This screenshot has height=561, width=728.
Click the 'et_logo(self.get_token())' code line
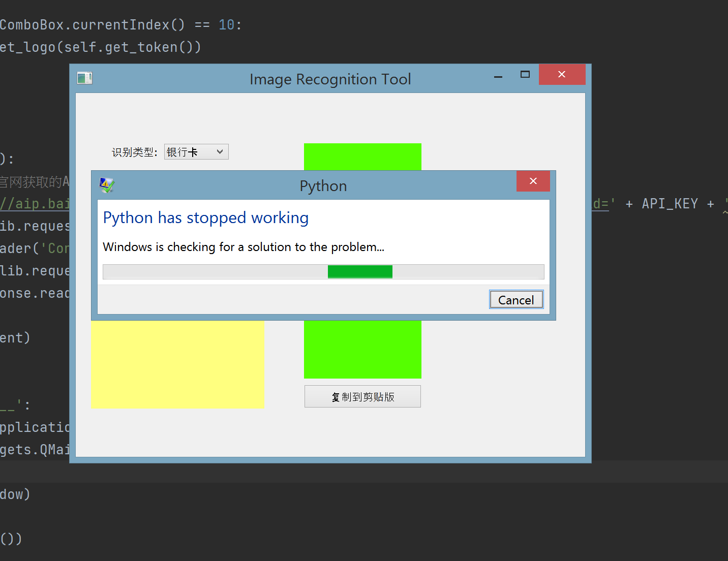coord(101,47)
